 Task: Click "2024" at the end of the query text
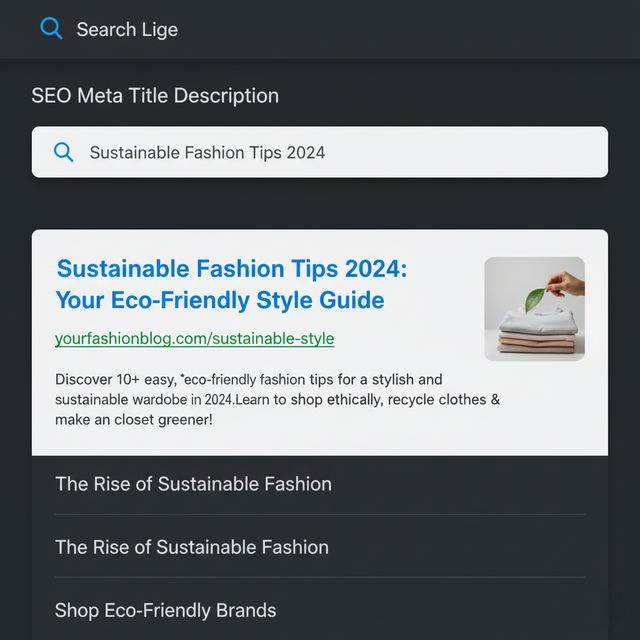coord(306,152)
